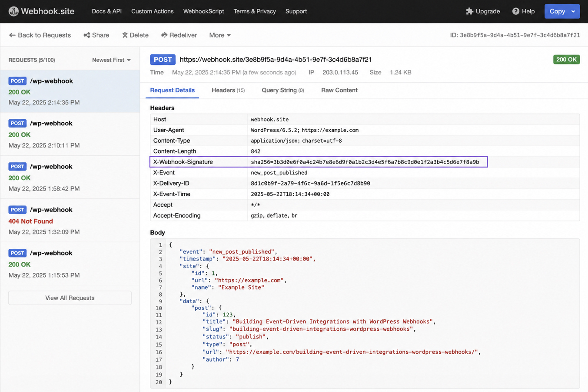This screenshot has width=588, height=392.
Task: Click the X-Delivery-ID value
Action: click(x=310, y=184)
